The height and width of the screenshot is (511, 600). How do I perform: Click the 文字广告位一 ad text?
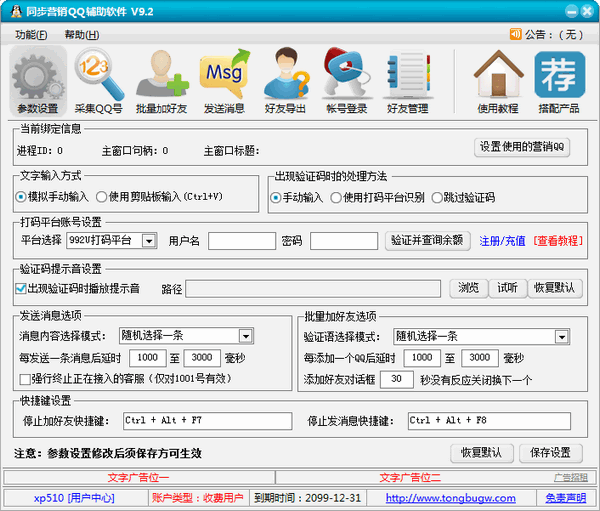point(138,477)
